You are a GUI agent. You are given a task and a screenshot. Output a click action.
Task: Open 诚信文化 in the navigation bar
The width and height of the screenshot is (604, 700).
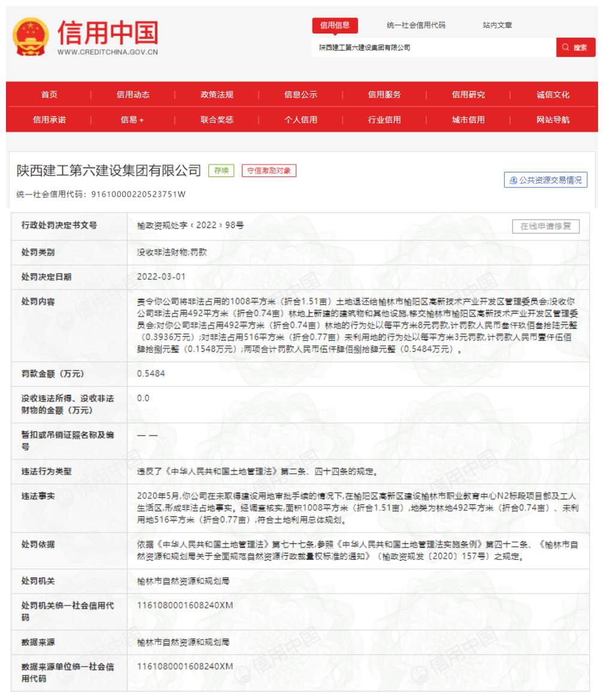pos(553,95)
